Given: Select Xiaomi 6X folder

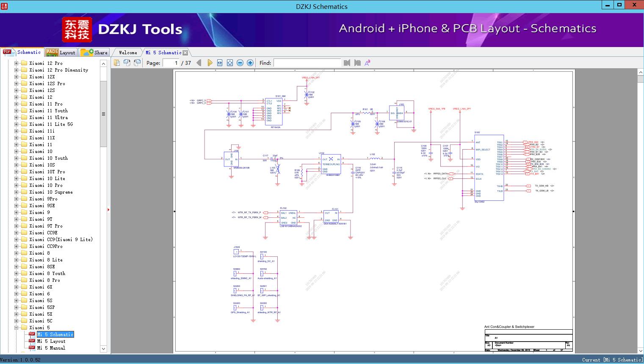Looking at the screenshot, I should click(x=41, y=287).
